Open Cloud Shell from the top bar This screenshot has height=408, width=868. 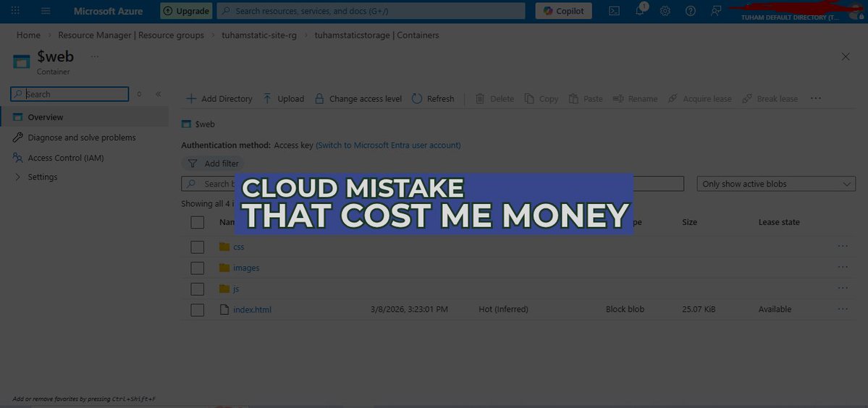(614, 11)
